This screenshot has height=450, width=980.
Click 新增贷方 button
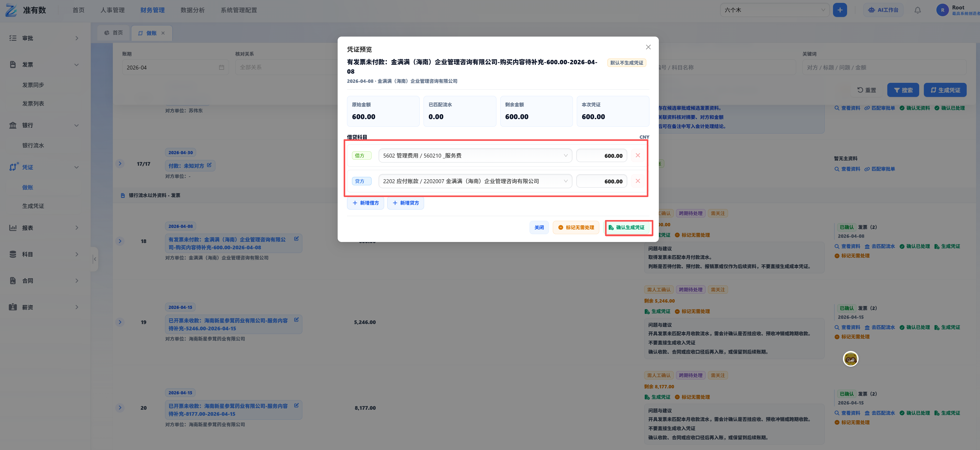(x=406, y=203)
